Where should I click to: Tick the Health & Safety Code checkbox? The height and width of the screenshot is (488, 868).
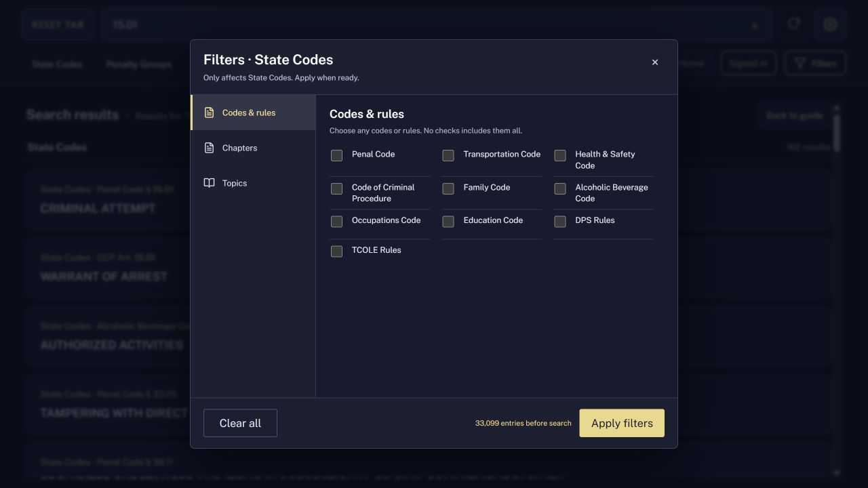pyautogui.click(x=560, y=155)
